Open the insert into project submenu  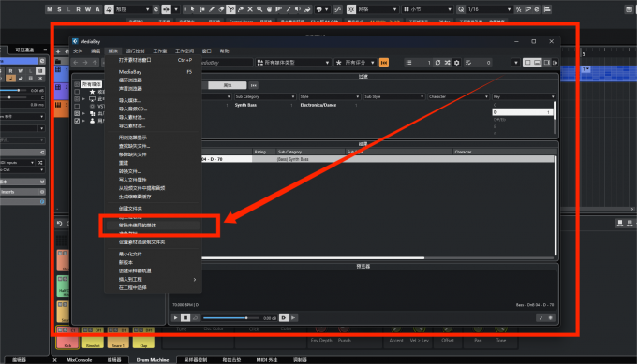point(153,279)
